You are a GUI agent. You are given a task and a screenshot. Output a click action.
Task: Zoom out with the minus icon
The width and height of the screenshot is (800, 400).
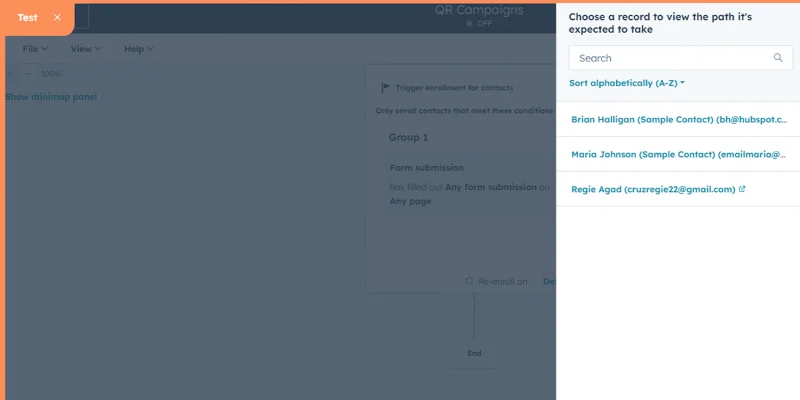coord(28,74)
